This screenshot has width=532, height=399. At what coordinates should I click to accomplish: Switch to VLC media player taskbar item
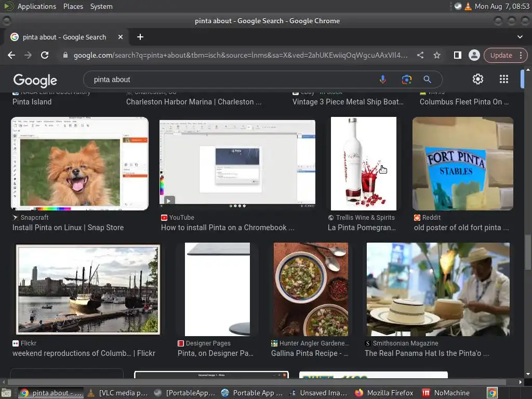coord(118,393)
